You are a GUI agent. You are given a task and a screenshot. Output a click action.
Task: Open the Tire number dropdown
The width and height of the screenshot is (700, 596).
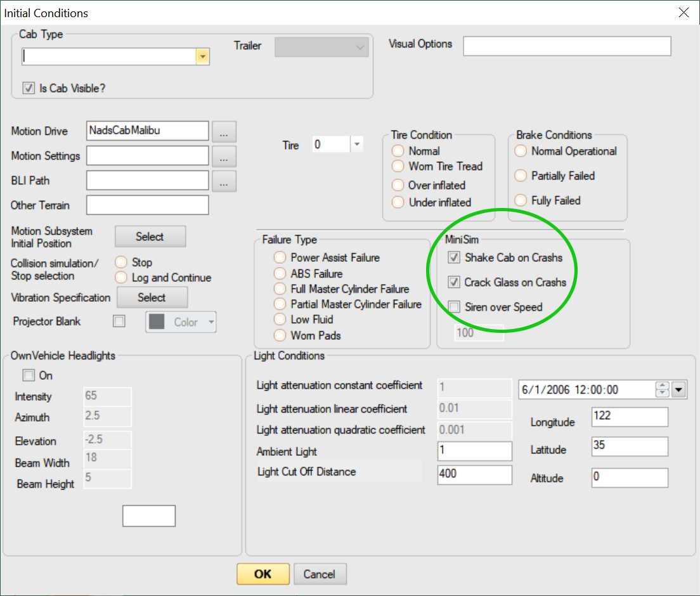pyautogui.click(x=357, y=144)
